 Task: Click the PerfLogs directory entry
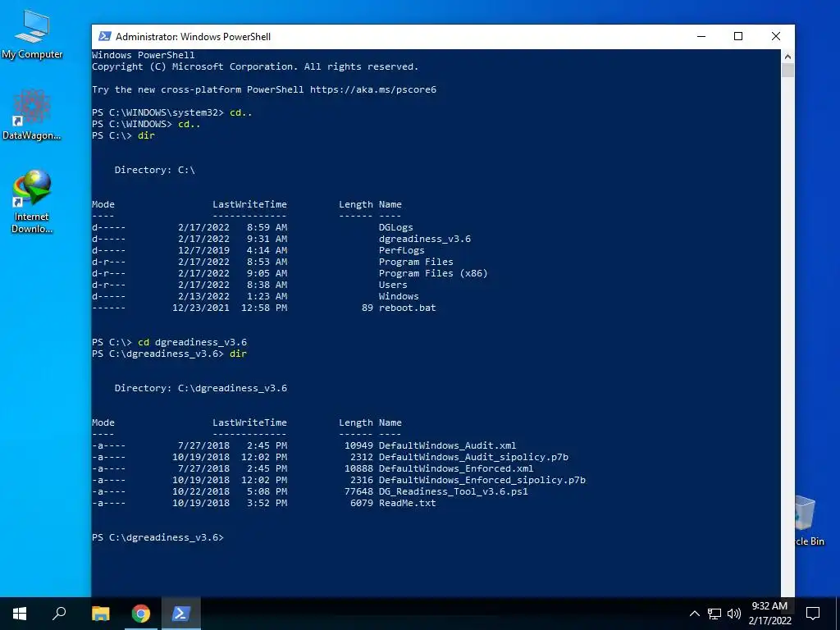(x=402, y=250)
